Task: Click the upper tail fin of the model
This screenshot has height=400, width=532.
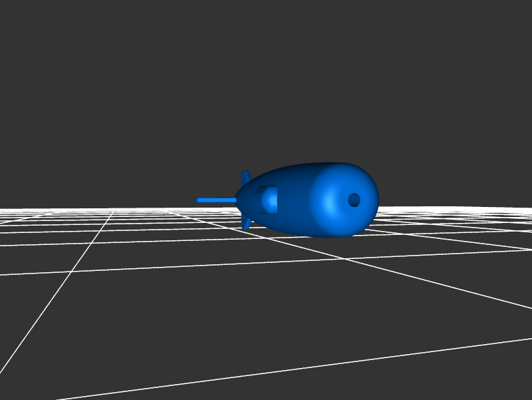Action: (x=246, y=178)
